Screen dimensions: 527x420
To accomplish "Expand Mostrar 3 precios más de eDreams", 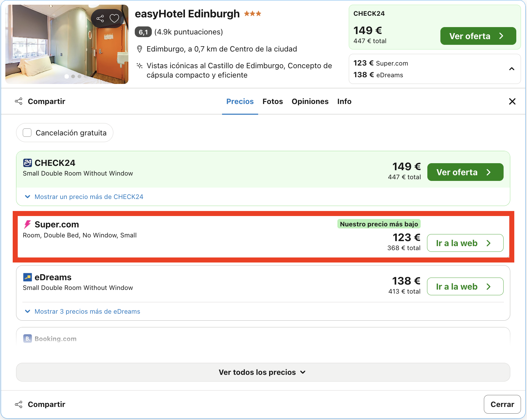I will tap(83, 311).
